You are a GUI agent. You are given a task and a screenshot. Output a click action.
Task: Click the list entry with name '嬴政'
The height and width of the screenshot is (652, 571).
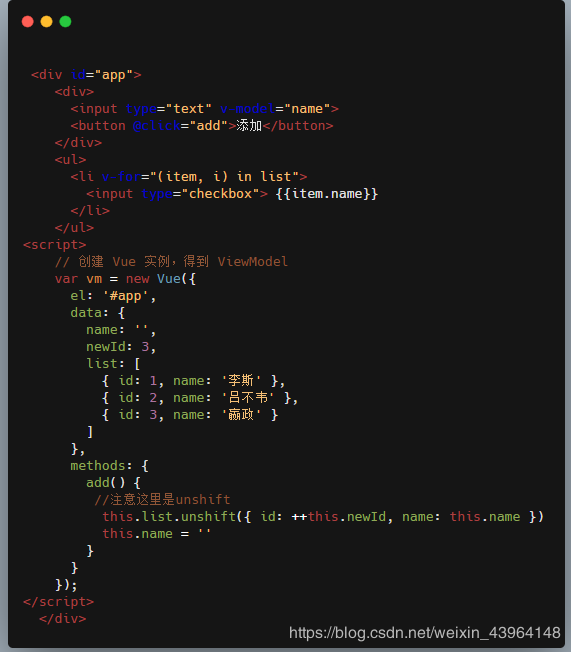[x=190, y=415]
